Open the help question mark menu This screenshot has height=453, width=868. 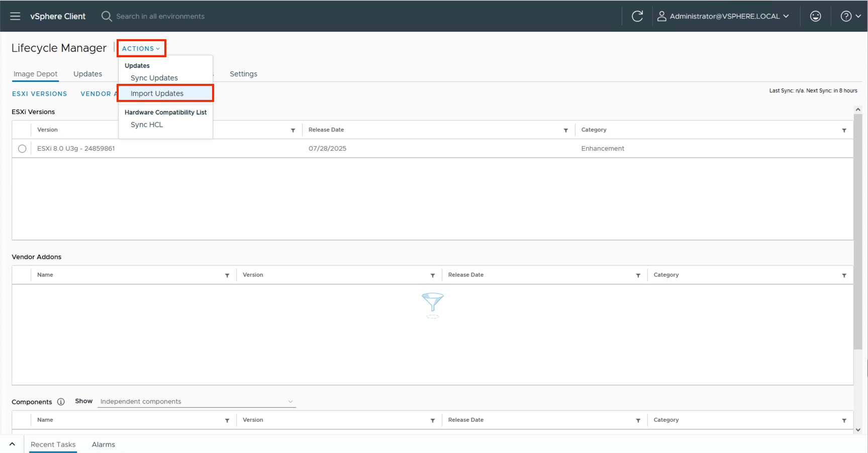pos(851,16)
